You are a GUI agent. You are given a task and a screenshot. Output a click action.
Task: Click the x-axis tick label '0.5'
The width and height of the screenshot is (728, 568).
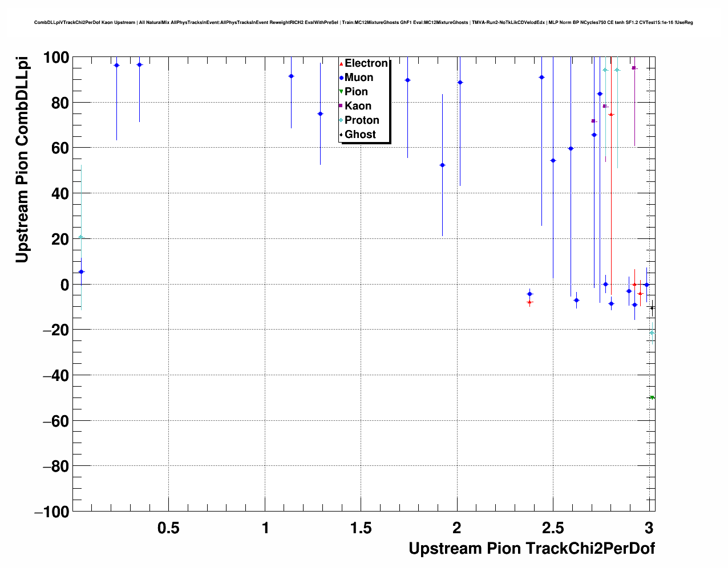point(168,528)
